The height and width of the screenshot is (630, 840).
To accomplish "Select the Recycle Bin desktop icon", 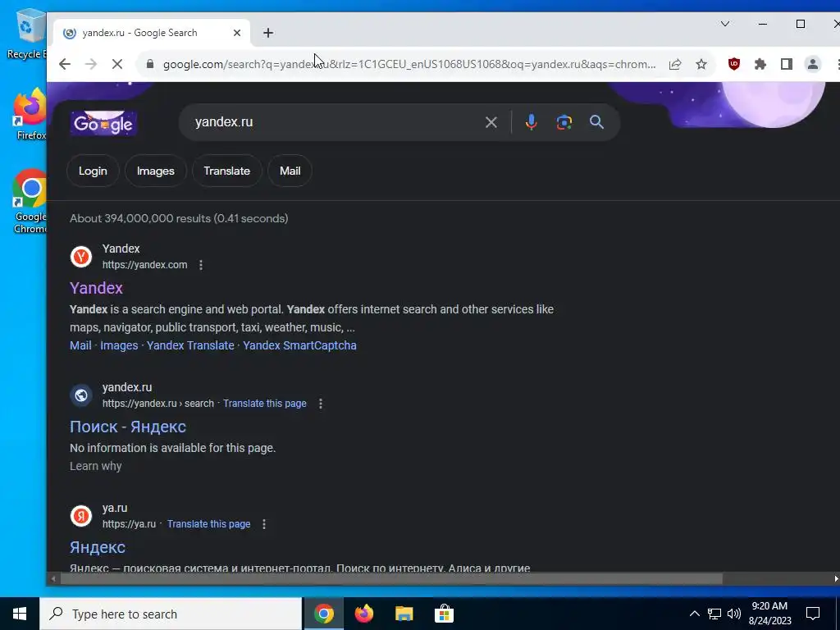I will click(25, 34).
